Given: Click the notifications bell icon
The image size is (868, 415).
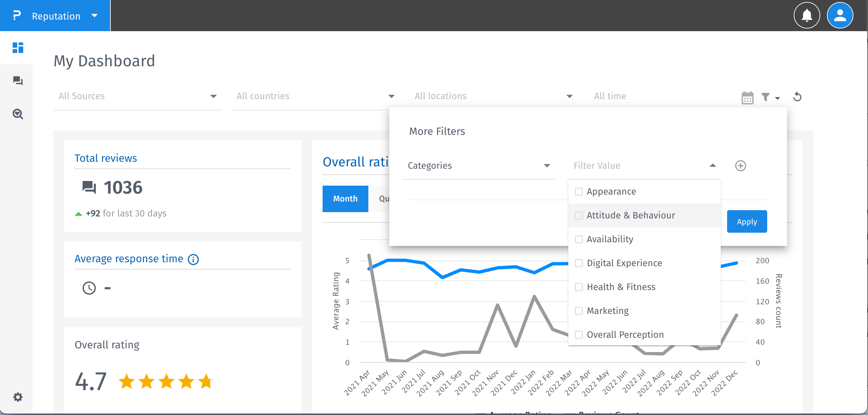Looking at the screenshot, I should point(807,16).
